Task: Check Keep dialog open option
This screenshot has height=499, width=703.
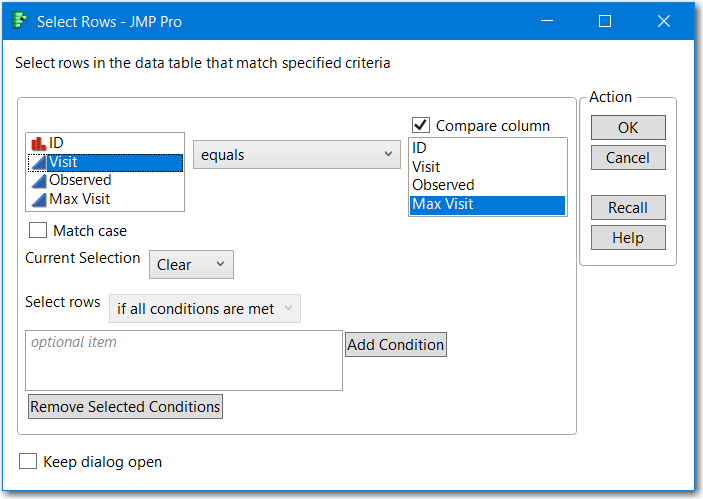Action: (x=28, y=462)
